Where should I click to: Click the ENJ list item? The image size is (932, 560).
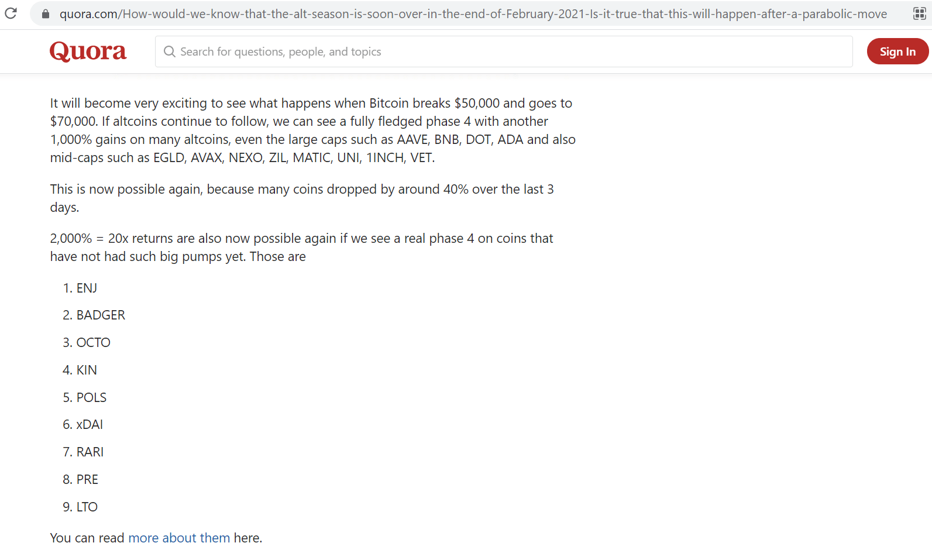click(87, 288)
